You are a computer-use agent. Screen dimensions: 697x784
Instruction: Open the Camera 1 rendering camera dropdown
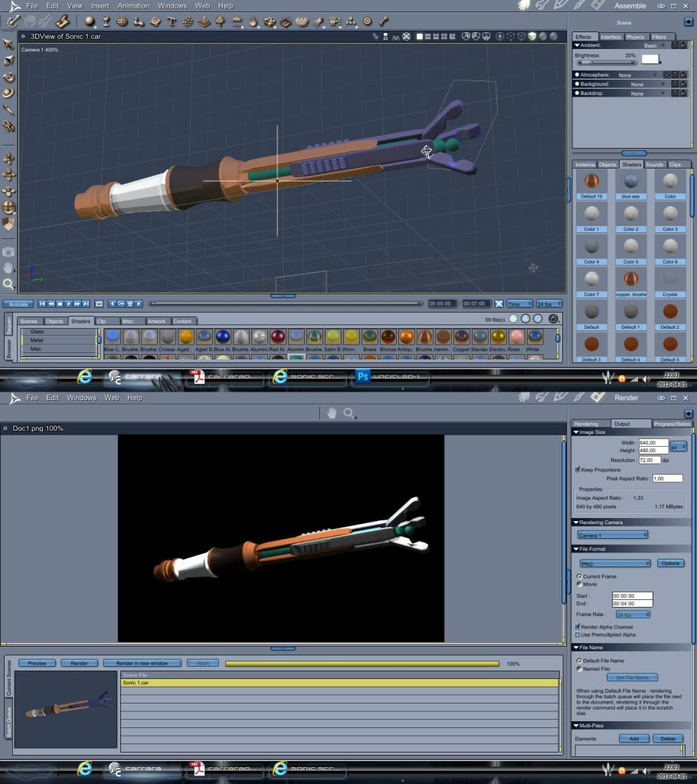tap(613, 535)
